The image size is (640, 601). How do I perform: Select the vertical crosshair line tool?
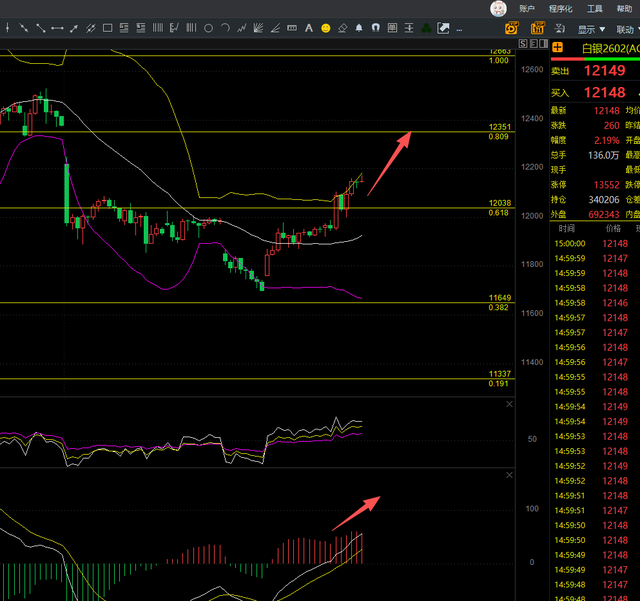click(x=7, y=28)
